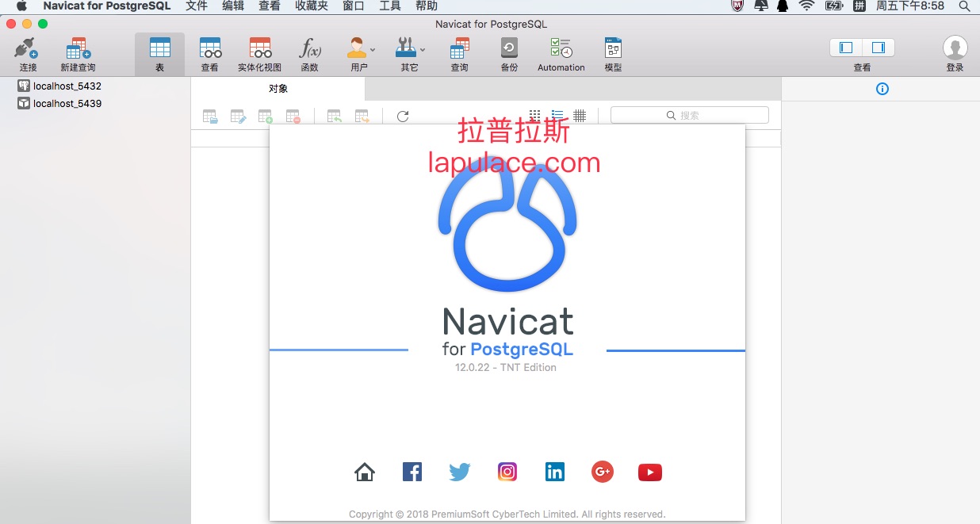
Task: Open the Navicat for PostgreSQL app menu
Action: 107,6
